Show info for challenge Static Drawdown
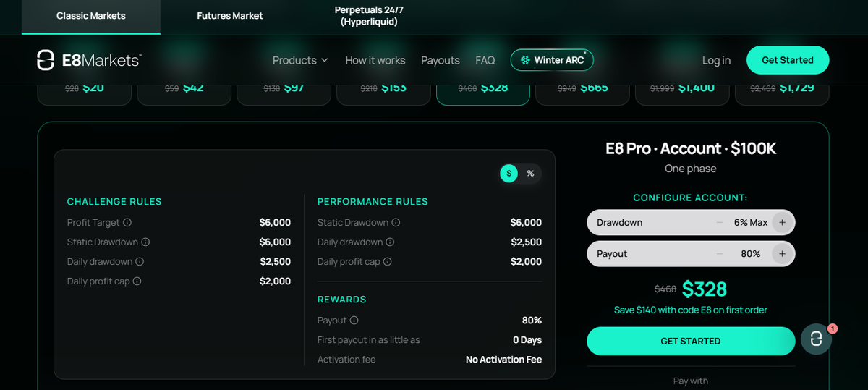This screenshot has width=868, height=390. coord(145,242)
